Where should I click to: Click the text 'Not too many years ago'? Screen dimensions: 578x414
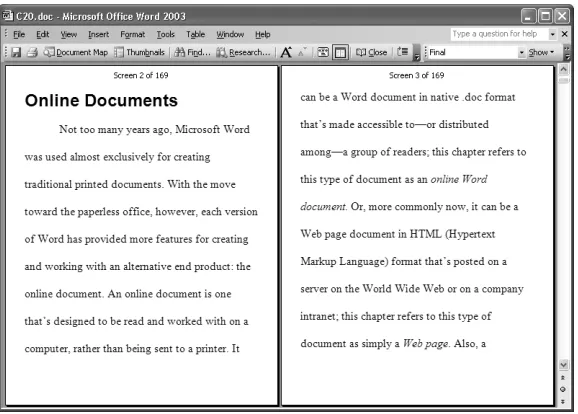[115, 129]
